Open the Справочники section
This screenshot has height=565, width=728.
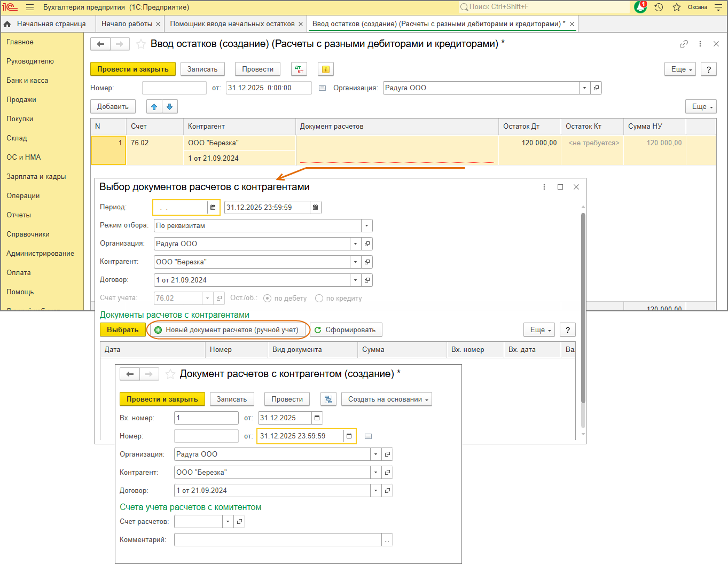tap(28, 234)
